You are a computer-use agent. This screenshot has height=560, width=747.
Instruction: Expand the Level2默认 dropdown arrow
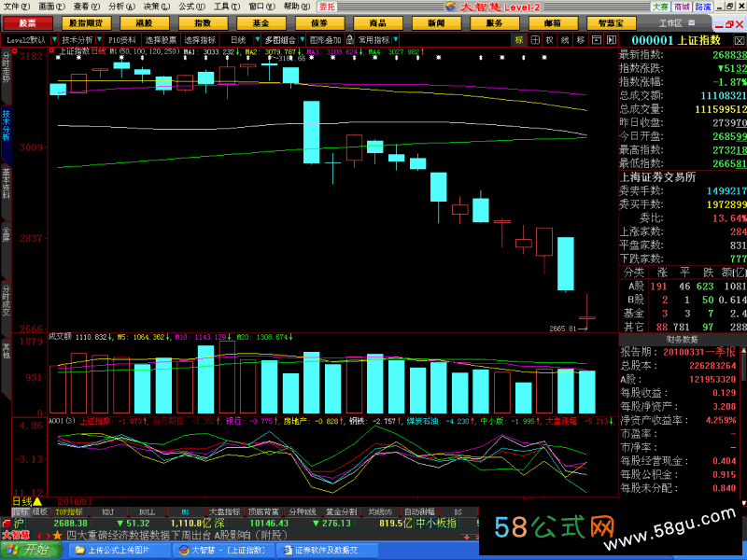coord(54,39)
